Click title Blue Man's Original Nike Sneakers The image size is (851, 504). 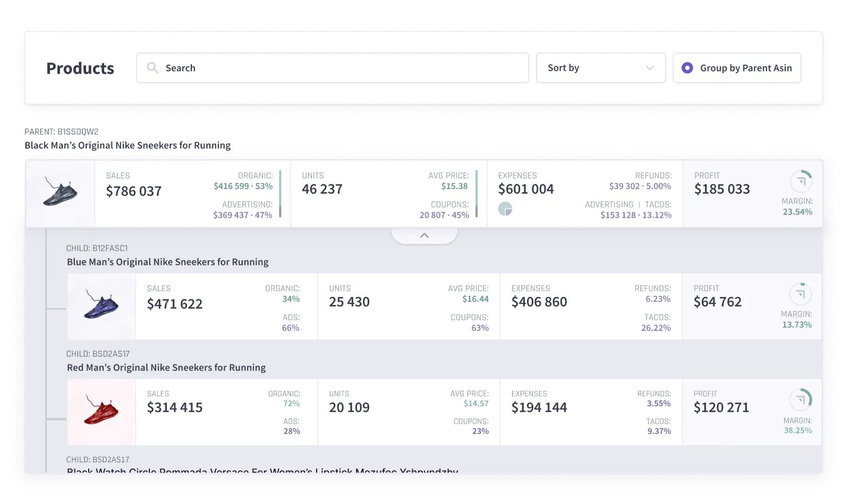[x=168, y=262]
